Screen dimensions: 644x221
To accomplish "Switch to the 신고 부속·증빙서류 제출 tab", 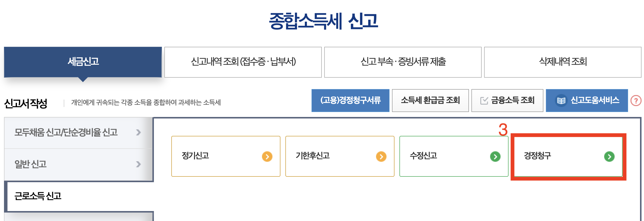I will (402, 62).
